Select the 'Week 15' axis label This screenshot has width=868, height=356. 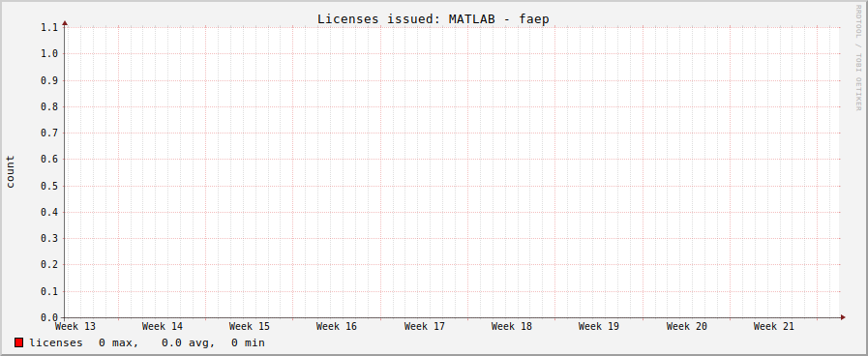coord(249,326)
